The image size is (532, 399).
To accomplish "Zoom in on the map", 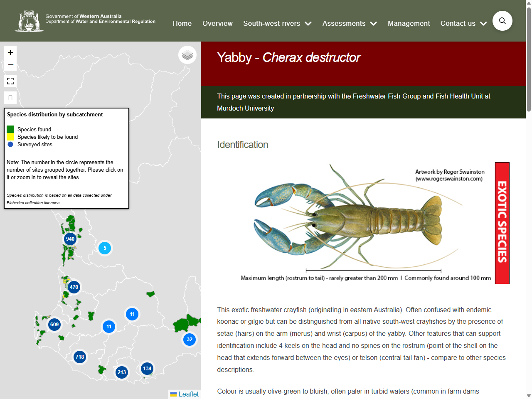I will point(10,52).
